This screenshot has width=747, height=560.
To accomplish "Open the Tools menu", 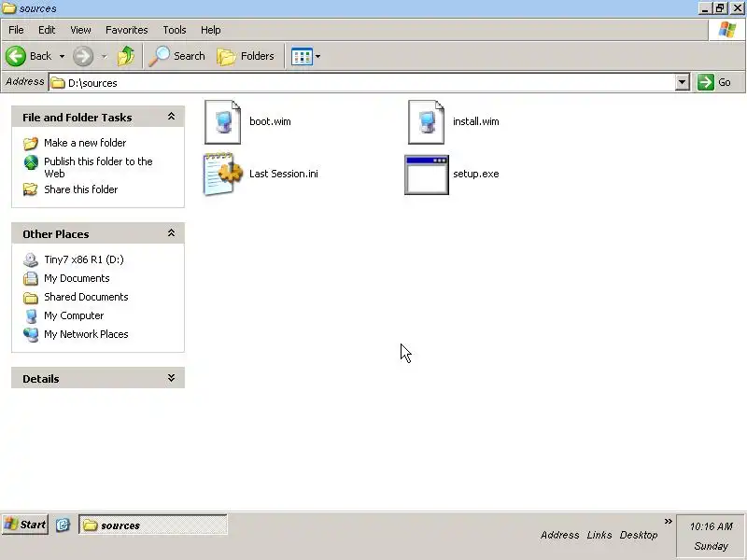I will click(175, 30).
